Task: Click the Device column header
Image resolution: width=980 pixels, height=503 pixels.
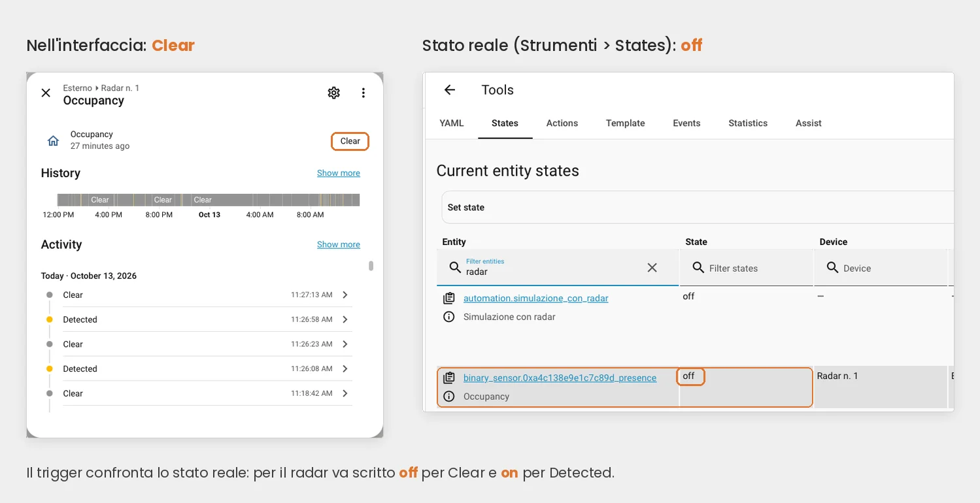Action: click(834, 242)
